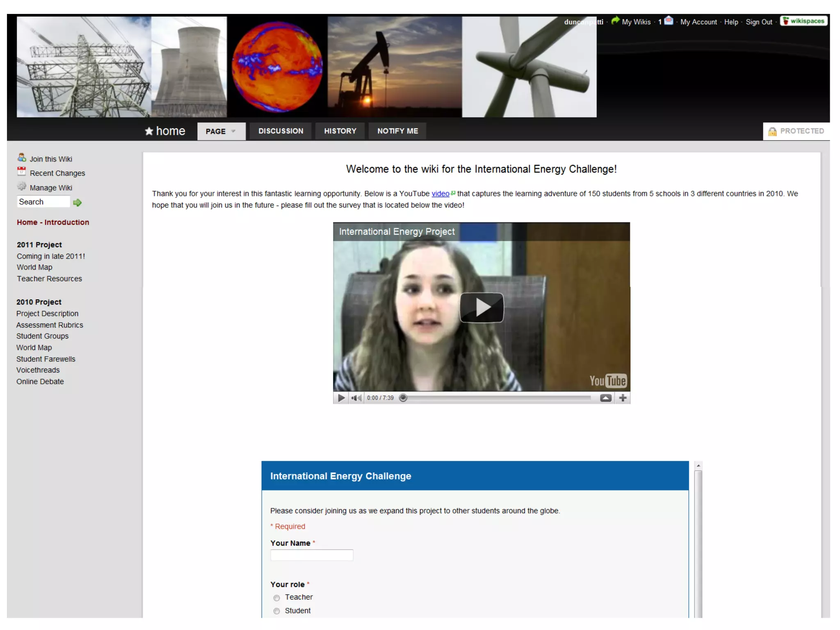Mute the video with the speaker icon
Screen dimensions: 840x630
pos(356,398)
